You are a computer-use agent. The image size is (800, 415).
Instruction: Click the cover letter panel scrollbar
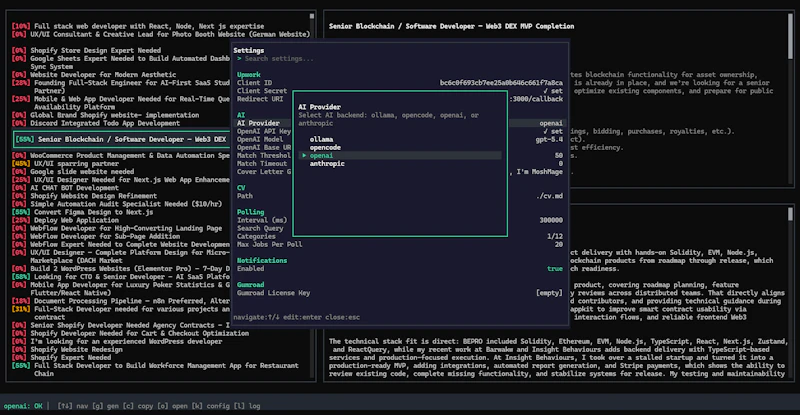[790, 213]
